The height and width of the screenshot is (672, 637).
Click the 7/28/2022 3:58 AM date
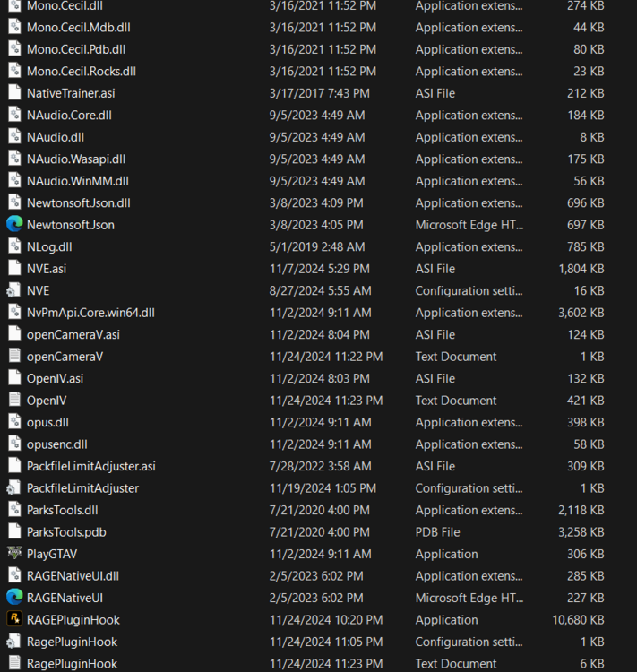point(320,466)
